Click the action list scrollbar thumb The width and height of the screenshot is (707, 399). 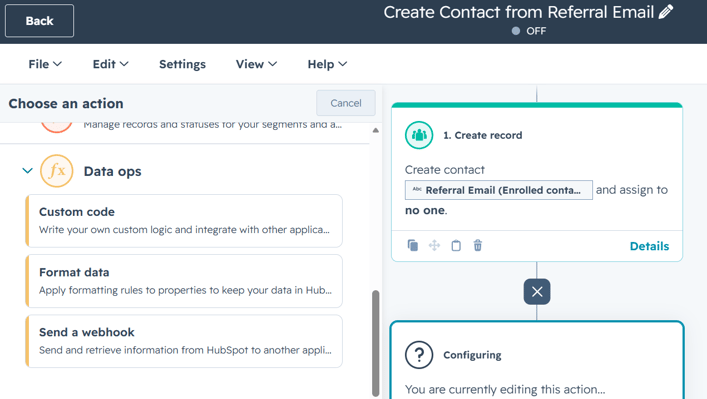[376, 343]
